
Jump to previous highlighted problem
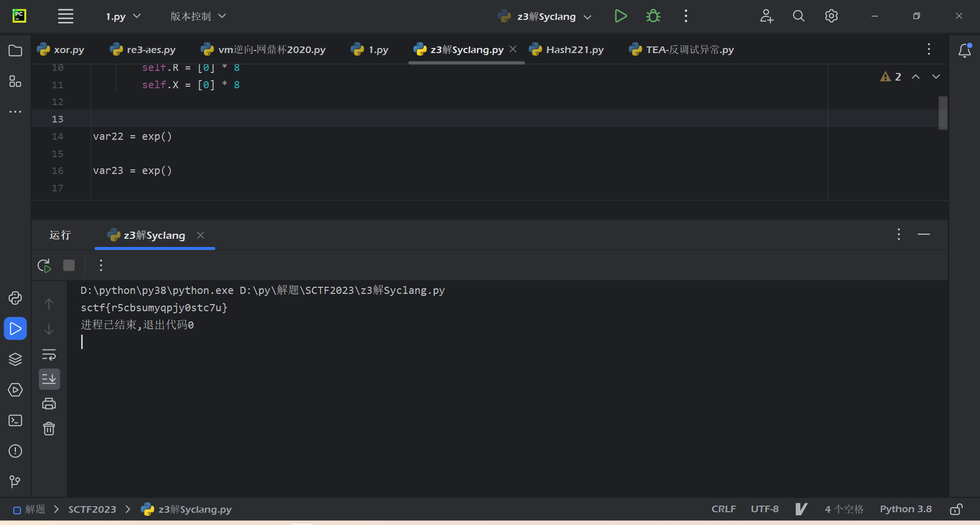(x=916, y=77)
